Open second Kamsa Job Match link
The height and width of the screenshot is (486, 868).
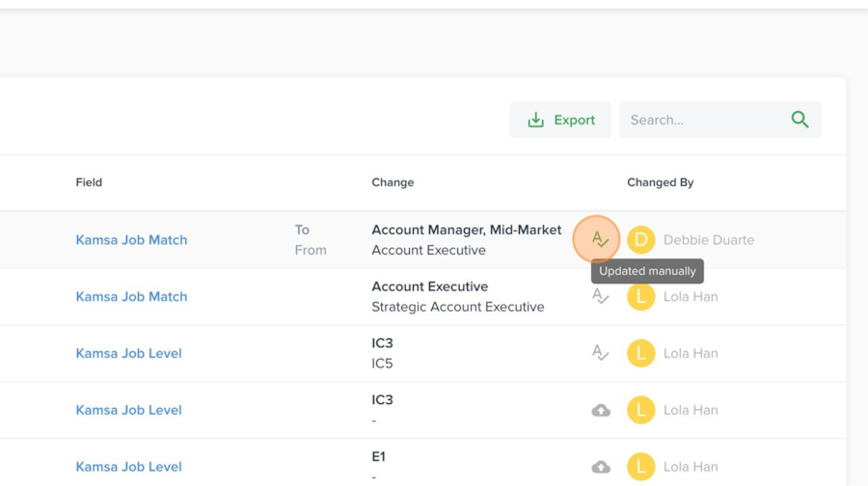point(131,297)
